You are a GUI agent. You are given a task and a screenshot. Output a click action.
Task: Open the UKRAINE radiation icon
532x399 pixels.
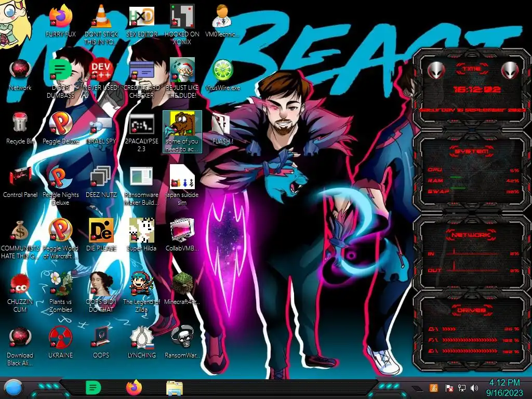click(60, 343)
